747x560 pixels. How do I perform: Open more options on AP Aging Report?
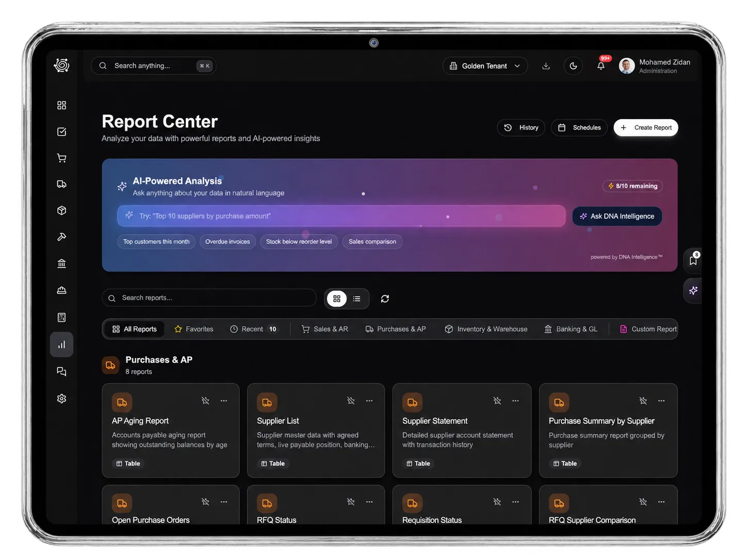(224, 401)
